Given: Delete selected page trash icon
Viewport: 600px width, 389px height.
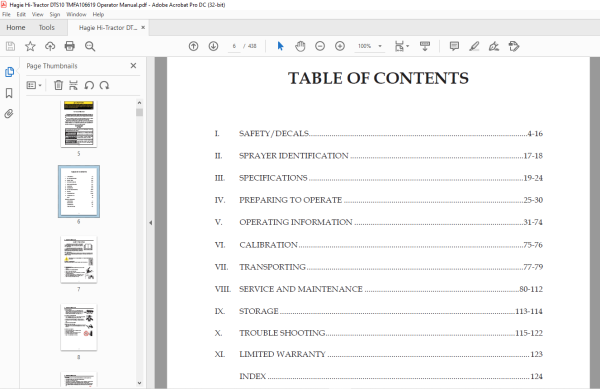Looking at the screenshot, I should pyautogui.click(x=58, y=85).
